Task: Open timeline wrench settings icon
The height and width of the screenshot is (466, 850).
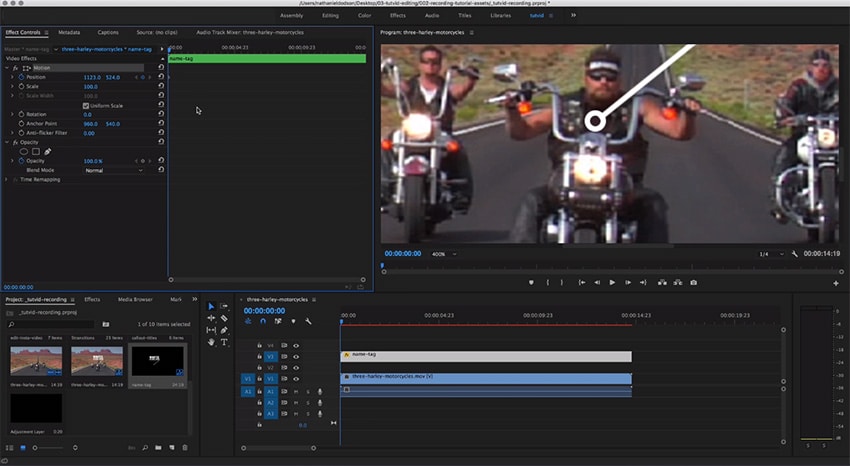Action: (308, 321)
